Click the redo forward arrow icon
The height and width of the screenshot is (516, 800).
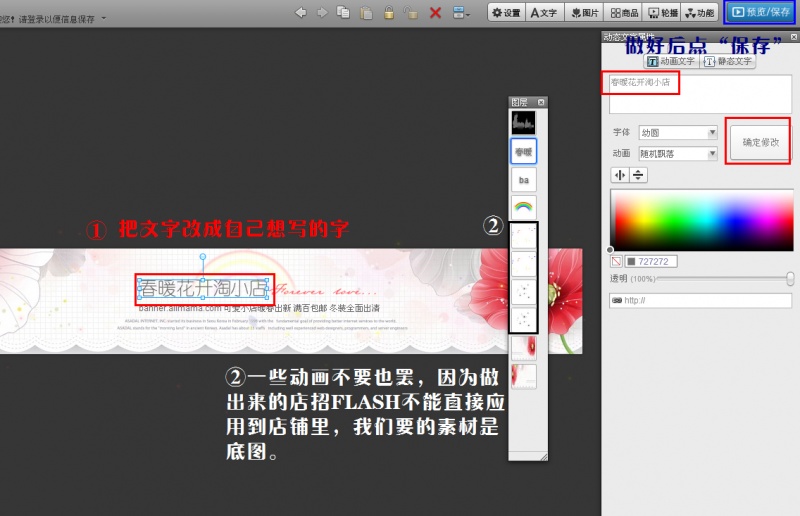(322, 12)
